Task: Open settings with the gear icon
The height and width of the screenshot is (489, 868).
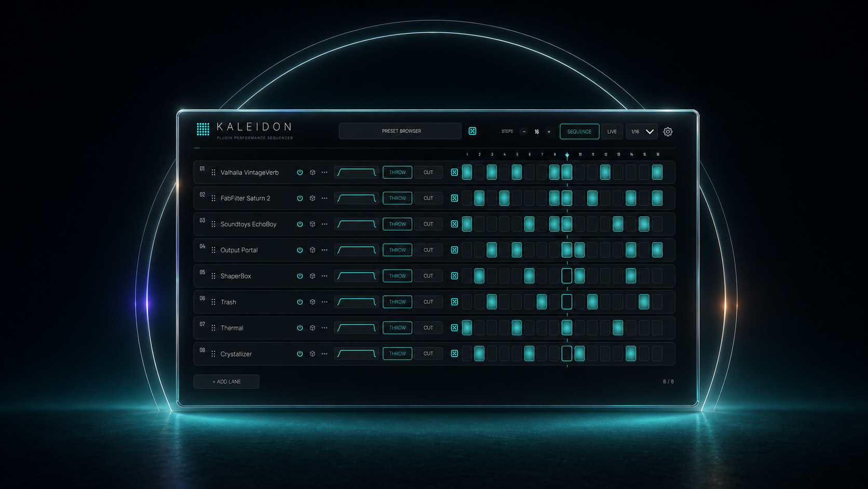Action: [x=668, y=132]
